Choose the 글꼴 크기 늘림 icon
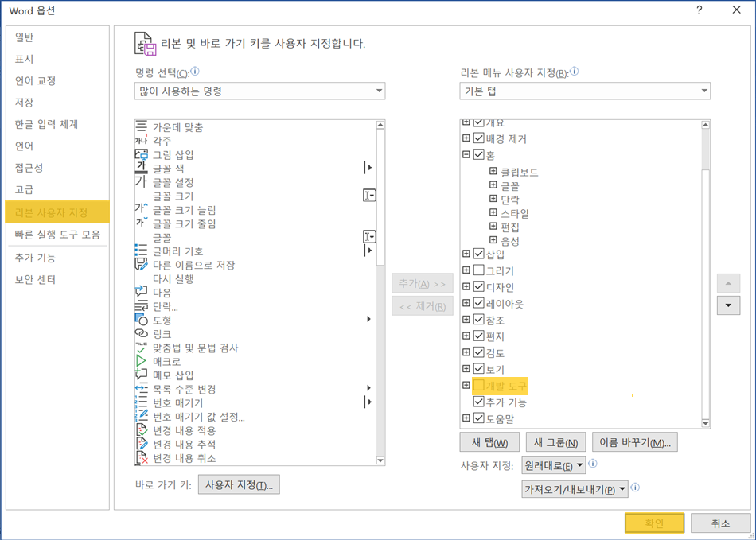This screenshot has width=756, height=540. (142, 209)
